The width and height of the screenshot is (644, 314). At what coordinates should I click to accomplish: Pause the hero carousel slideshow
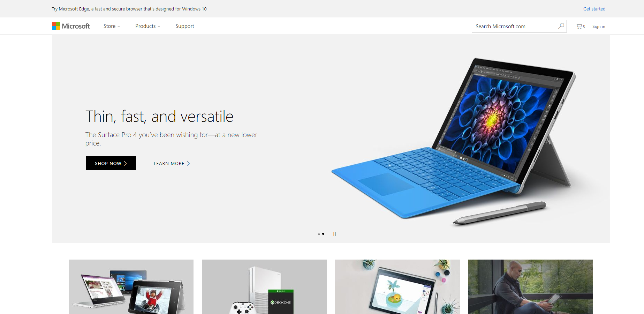pyautogui.click(x=334, y=234)
